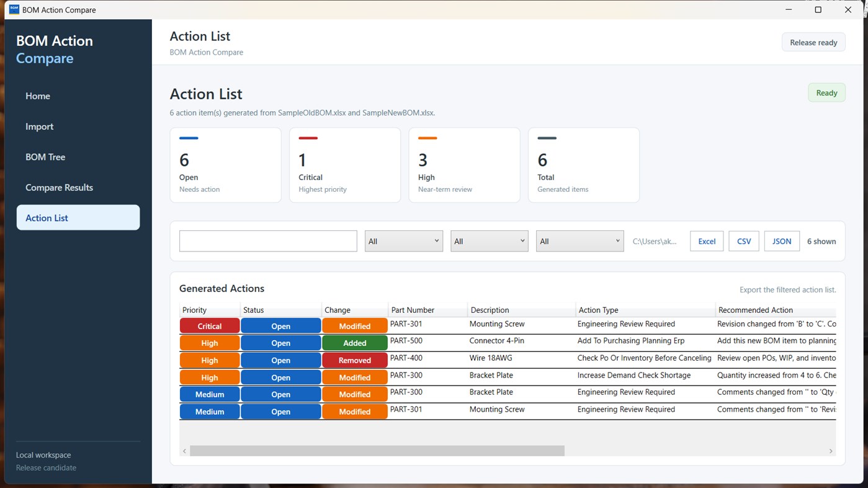Sort by Change column header
Viewport: 868px width, 488px height.
pyautogui.click(x=355, y=310)
